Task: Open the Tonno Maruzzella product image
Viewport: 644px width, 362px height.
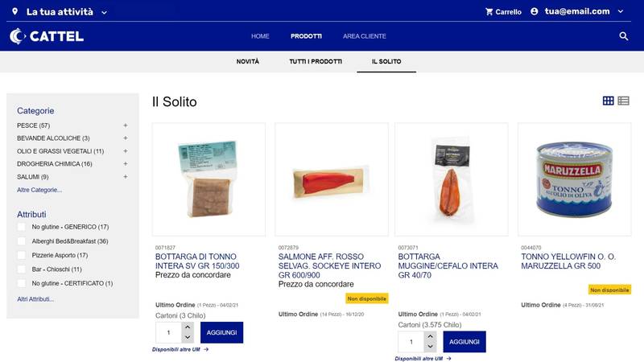Action: coord(574,179)
